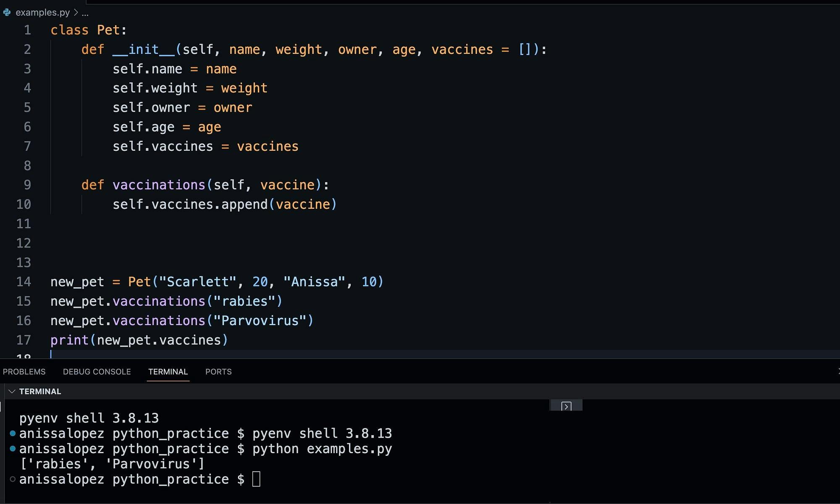Viewport: 840px width, 504px height.
Task: Click 'print(new_pet.vaccines)' line
Action: pyautogui.click(x=139, y=340)
